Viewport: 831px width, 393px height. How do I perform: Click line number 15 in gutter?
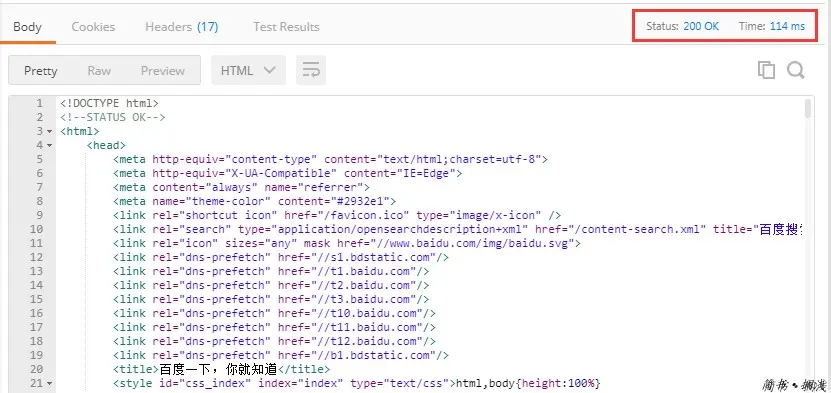click(37, 299)
